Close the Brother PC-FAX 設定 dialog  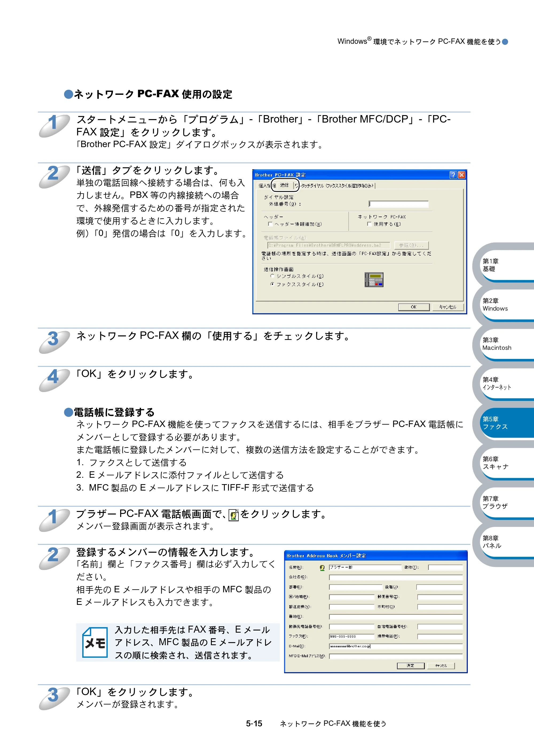click(462, 175)
